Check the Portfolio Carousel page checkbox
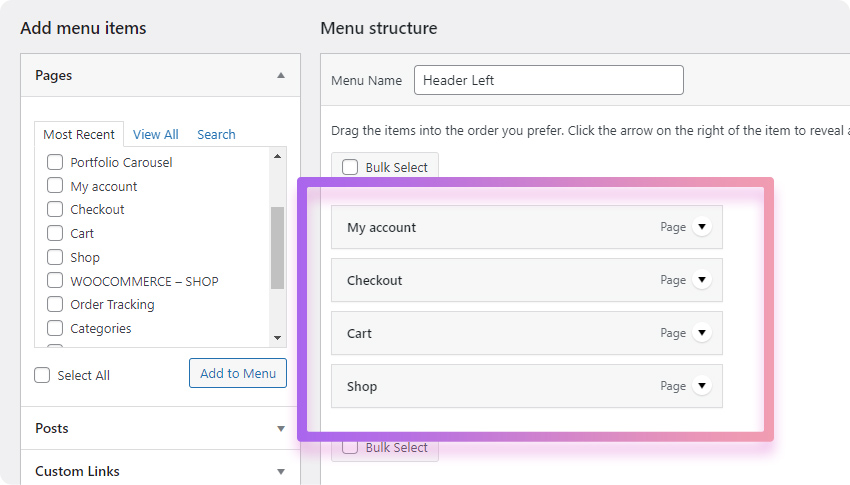This screenshot has width=850, height=485. click(55, 162)
